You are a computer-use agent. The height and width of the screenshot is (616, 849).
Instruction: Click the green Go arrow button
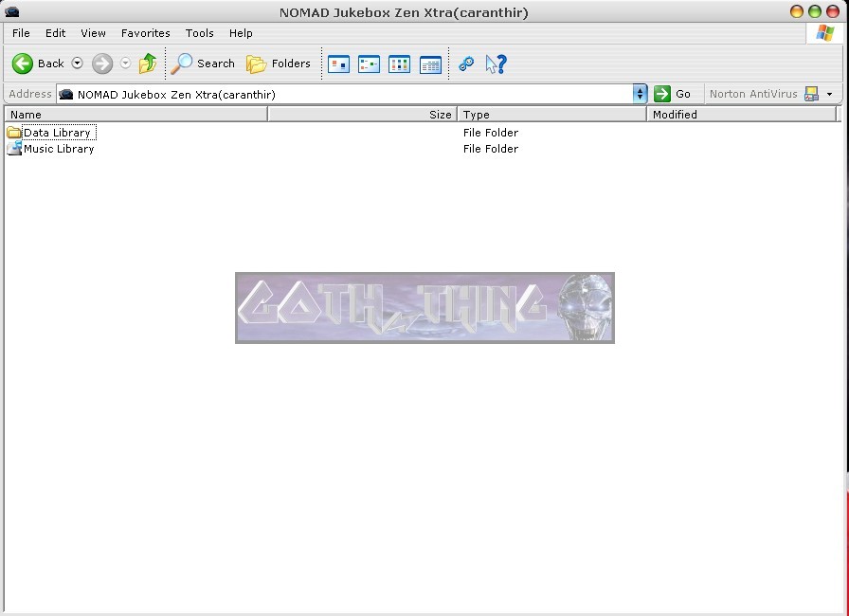(662, 94)
